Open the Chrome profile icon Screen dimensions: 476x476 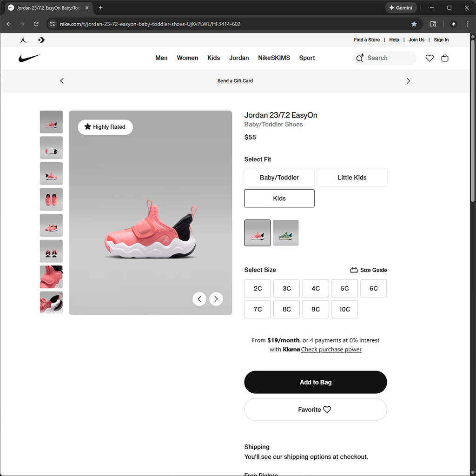coord(453,24)
